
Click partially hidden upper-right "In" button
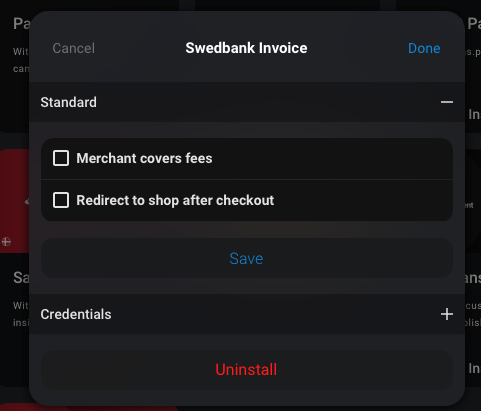[474, 114]
